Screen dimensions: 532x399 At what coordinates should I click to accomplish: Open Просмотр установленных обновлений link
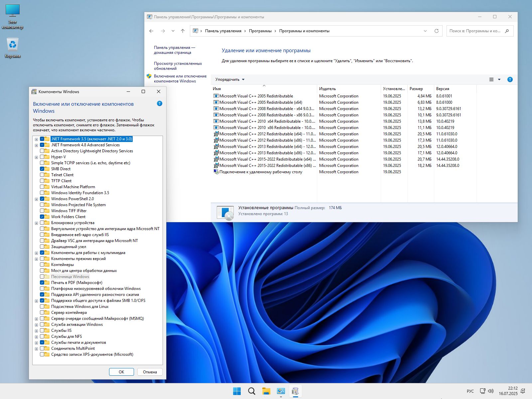tap(178, 66)
